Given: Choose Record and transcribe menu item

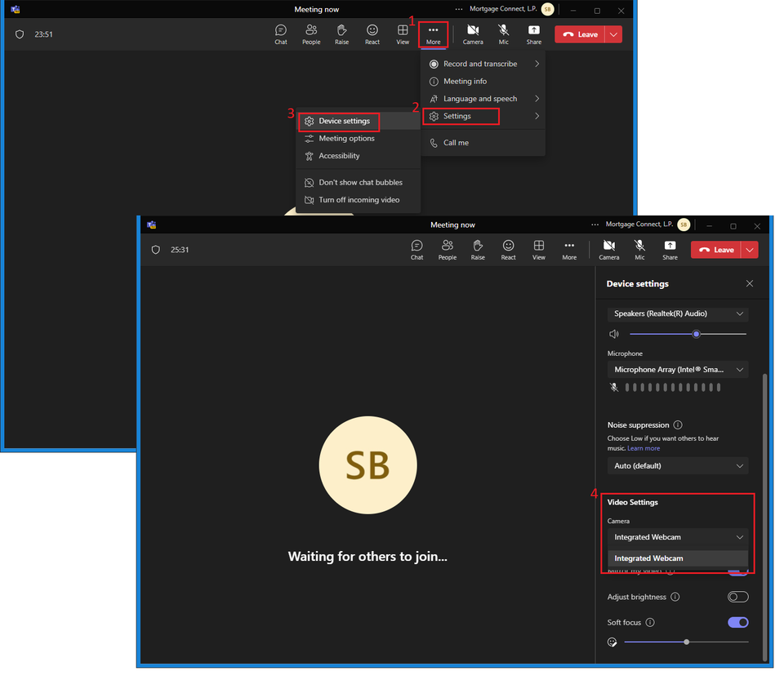Looking at the screenshot, I should [x=480, y=64].
